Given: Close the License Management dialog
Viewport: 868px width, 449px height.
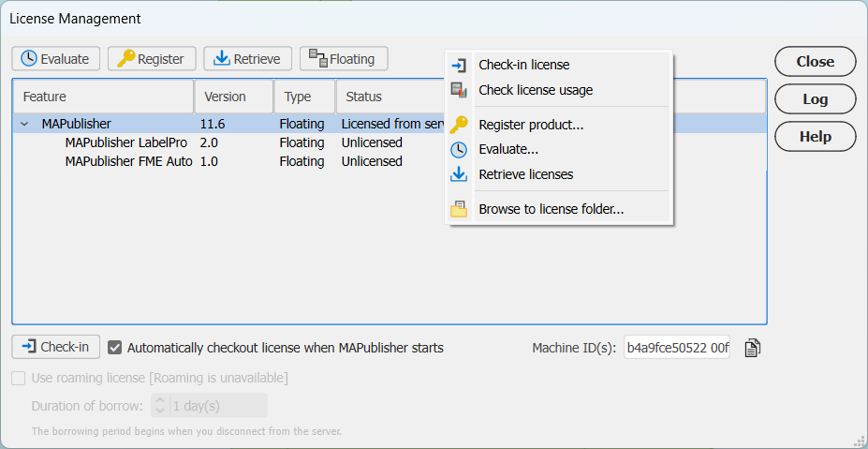Looking at the screenshot, I should click(x=815, y=62).
